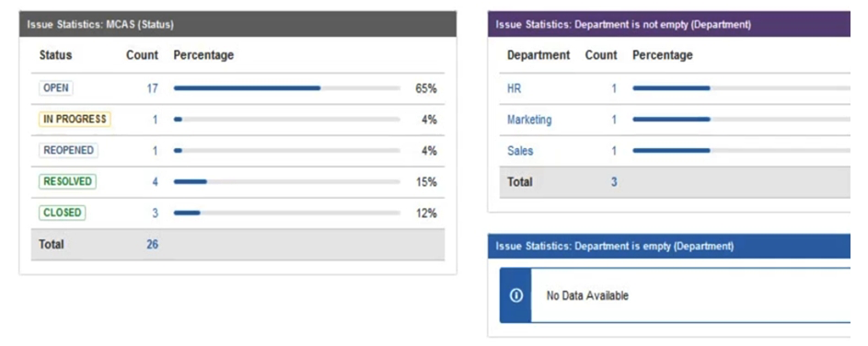
Task: Click the 15% value text
Action: point(426,181)
